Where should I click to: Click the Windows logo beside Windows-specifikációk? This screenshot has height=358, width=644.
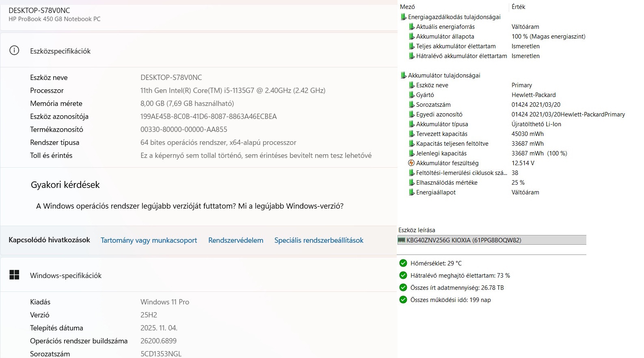coord(14,275)
